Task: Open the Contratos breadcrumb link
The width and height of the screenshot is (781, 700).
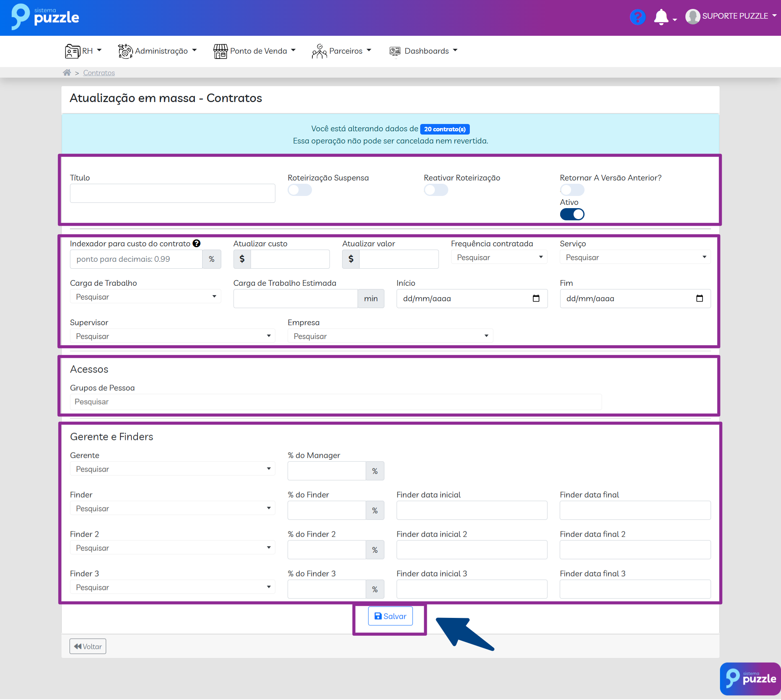Action: click(x=99, y=73)
